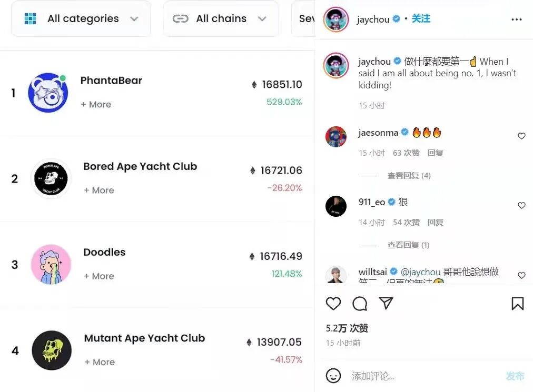
Task: Click the Mutant Ape Yacht Club logo
Action: [x=52, y=350]
